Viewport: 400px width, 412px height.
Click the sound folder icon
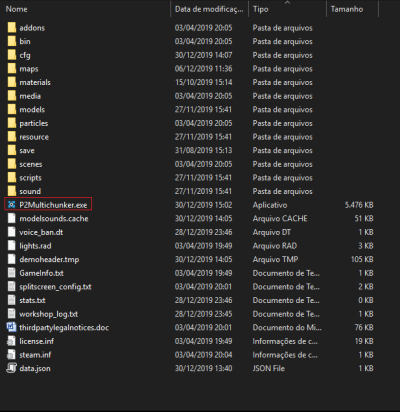[12, 191]
